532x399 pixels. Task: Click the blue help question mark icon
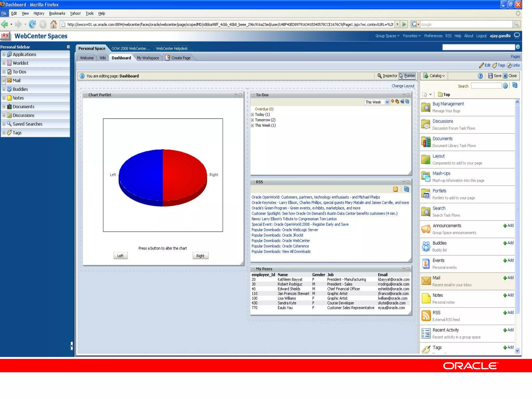[480, 76]
